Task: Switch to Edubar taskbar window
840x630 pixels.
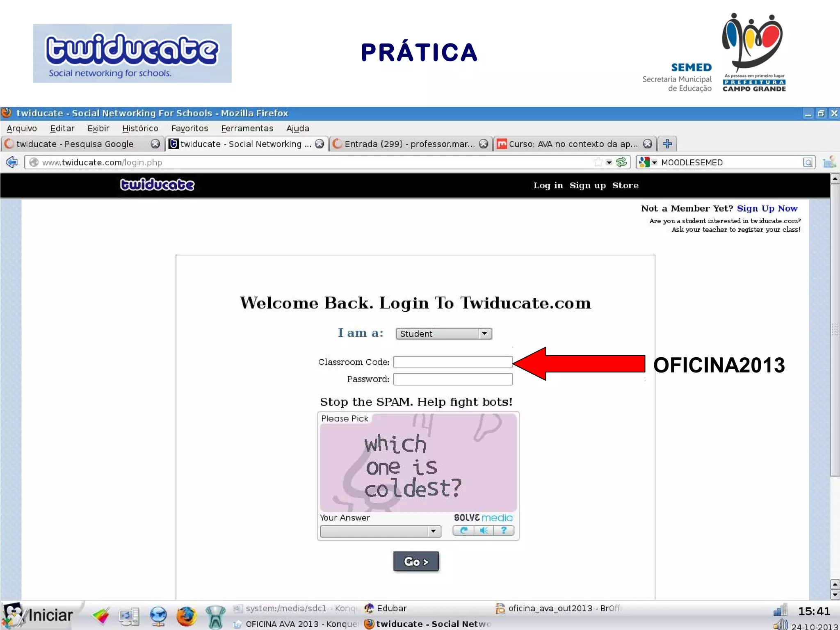Action: click(427, 608)
